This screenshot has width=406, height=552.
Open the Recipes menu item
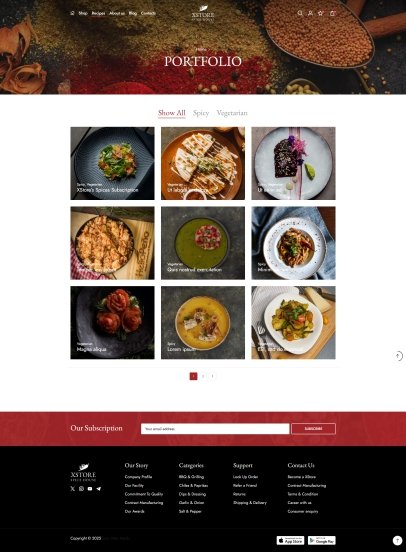pos(98,13)
